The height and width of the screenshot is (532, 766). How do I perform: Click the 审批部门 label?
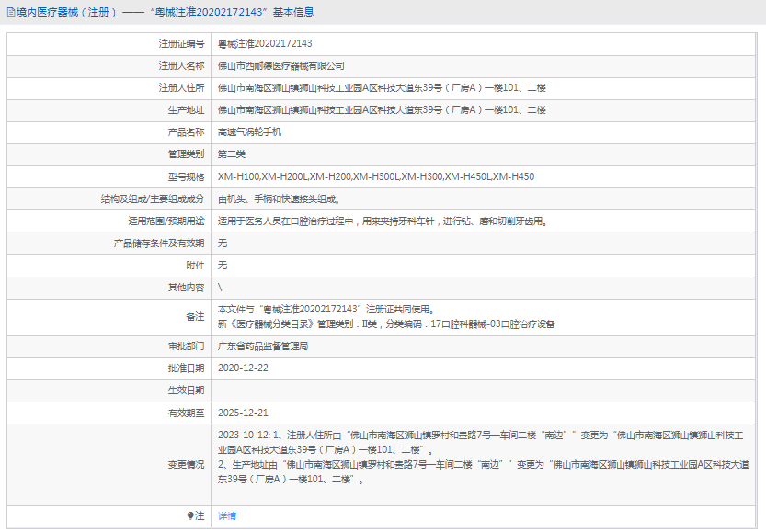coord(186,346)
